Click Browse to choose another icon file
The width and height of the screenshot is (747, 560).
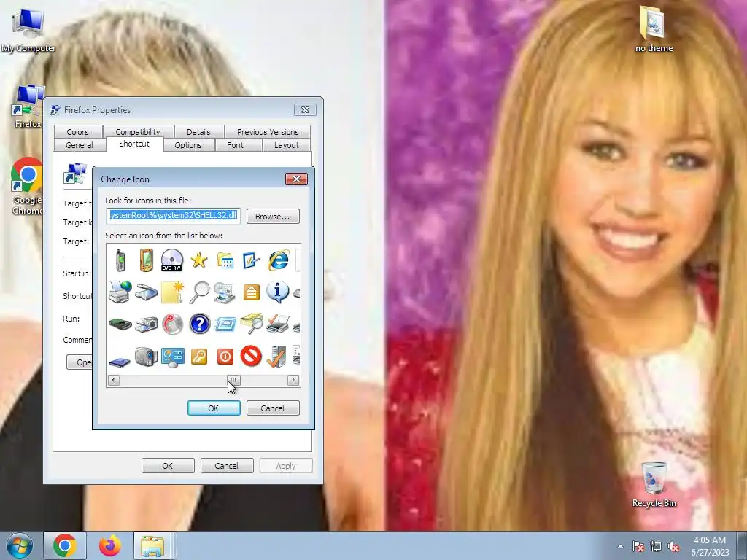click(x=273, y=216)
